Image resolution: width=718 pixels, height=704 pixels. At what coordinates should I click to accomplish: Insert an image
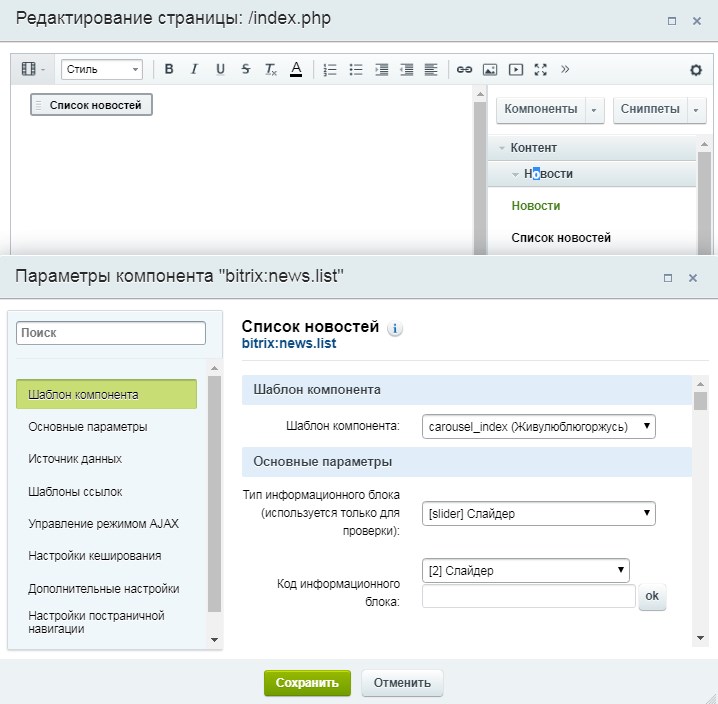coord(490,69)
